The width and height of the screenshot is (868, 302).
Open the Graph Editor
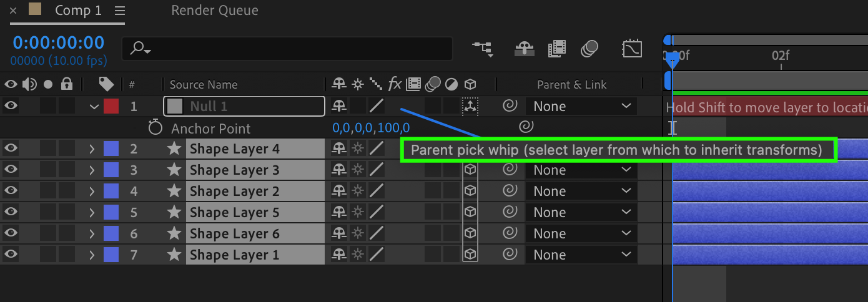click(x=632, y=49)
